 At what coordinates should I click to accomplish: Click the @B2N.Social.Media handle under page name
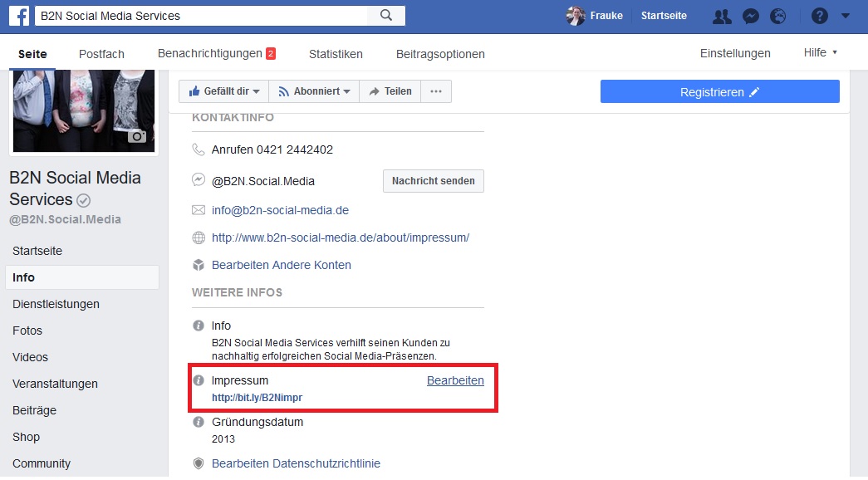(x=66, y=220)
